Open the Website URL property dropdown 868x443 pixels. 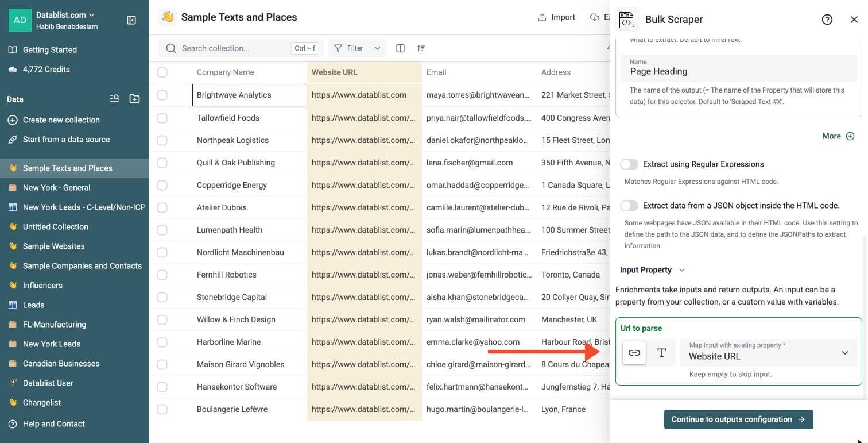(x=768, y=353)
